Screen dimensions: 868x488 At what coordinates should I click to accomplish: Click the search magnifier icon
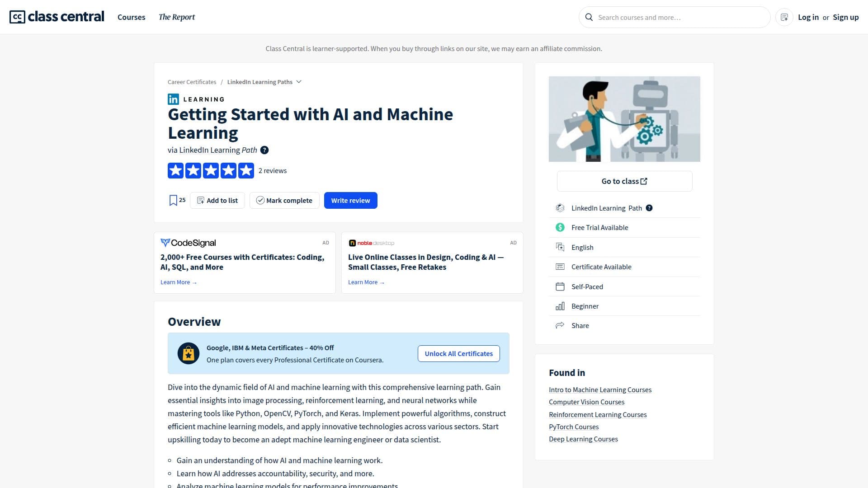tap(589, 17)
